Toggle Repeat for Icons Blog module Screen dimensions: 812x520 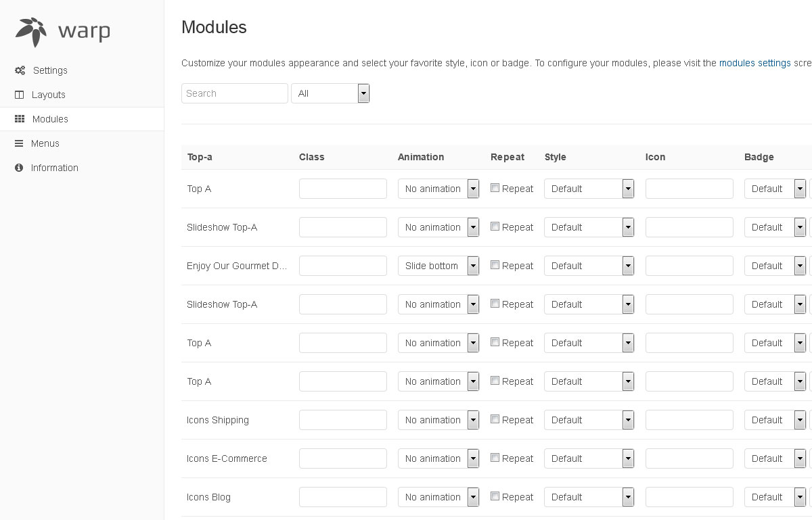495,496
